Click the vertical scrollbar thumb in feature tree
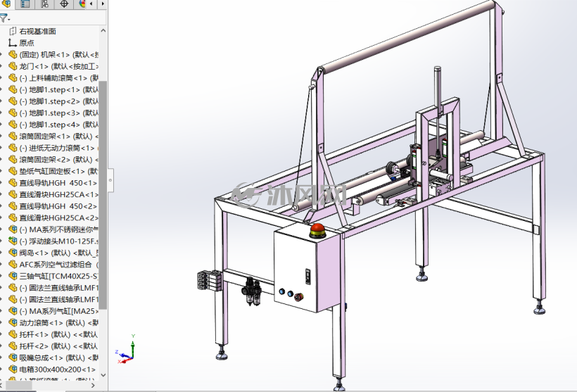Viewport: 577px width, 392px height. point(103,195)
